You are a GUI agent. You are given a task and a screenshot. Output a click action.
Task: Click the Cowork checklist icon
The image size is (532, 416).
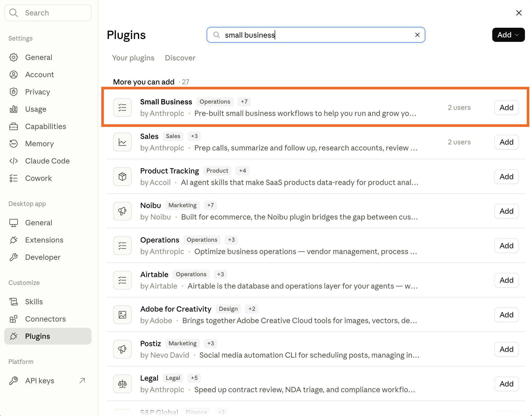[x=14, y=178]
